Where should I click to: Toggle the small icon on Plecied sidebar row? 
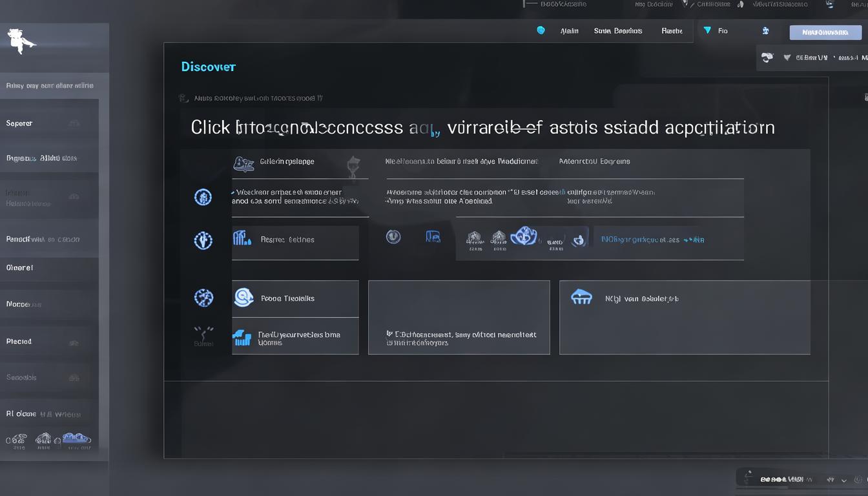coord(74,342)
